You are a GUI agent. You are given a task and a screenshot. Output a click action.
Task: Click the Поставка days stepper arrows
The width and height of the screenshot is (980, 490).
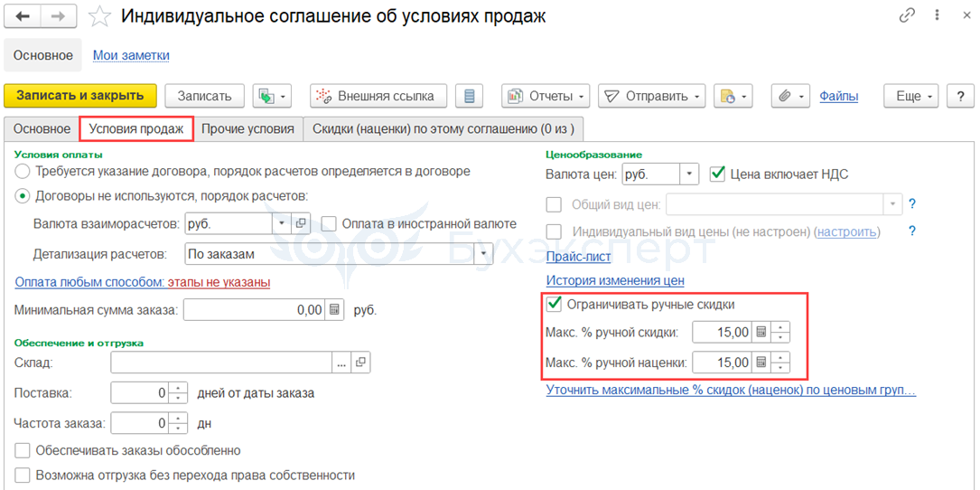[178, 393]
